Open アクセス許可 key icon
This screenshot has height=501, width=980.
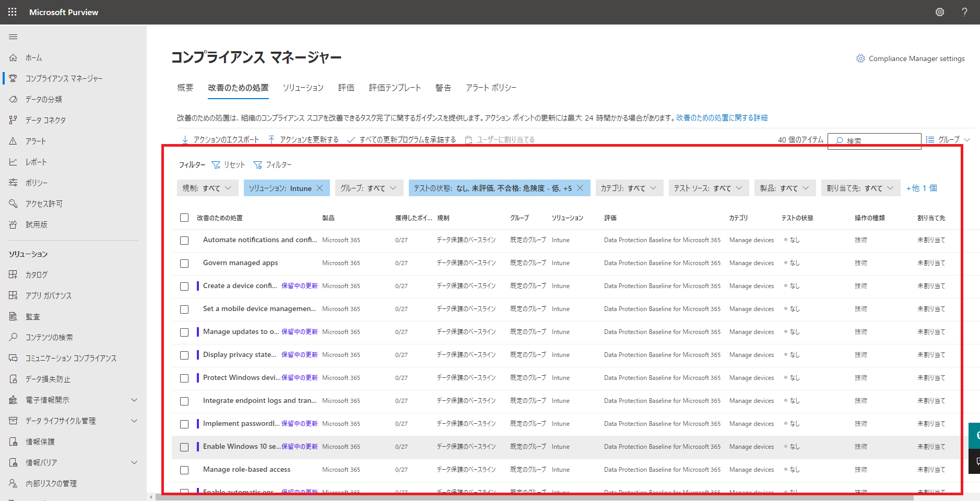click(13, 204)
